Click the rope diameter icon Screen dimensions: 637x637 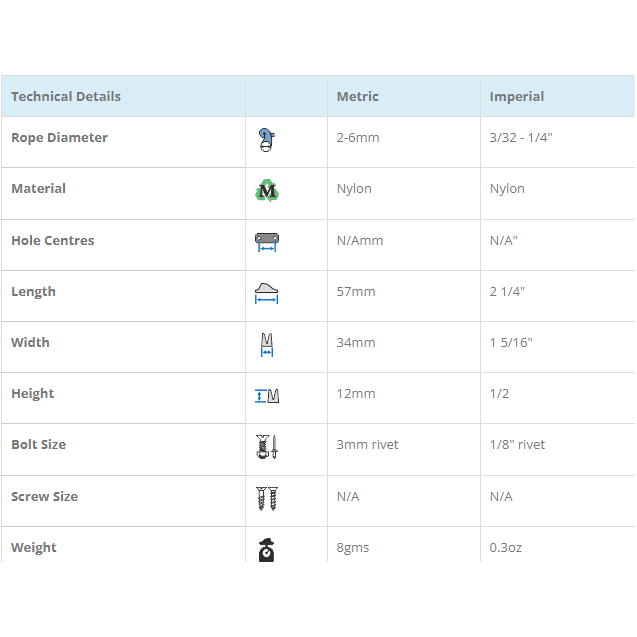[x=266, y=140]
